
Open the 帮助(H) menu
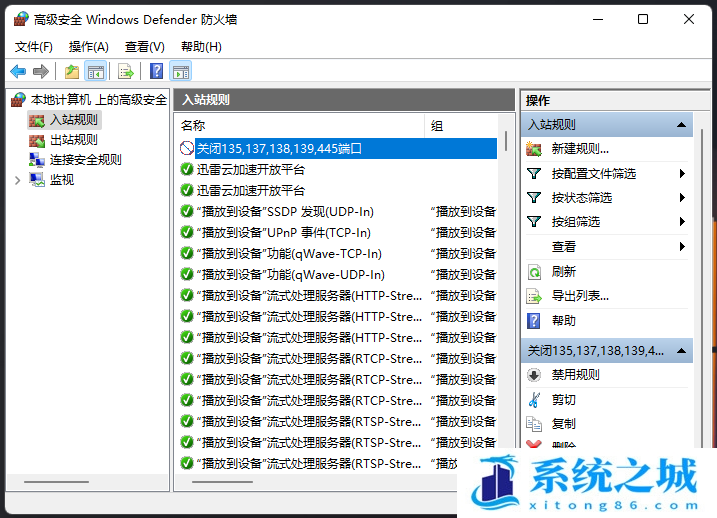201,47
